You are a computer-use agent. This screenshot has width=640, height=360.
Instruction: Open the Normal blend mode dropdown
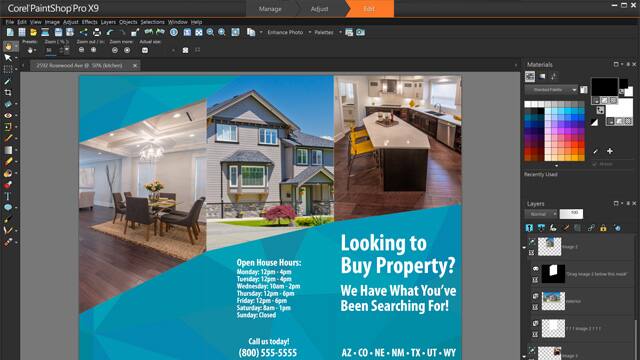coord(541,214)
